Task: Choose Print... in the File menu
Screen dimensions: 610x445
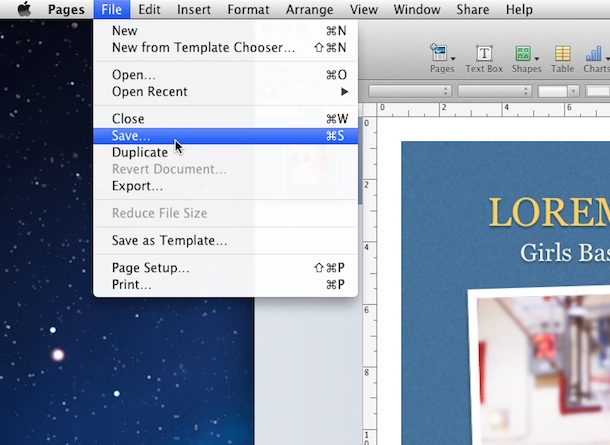Action: [225, 285]
